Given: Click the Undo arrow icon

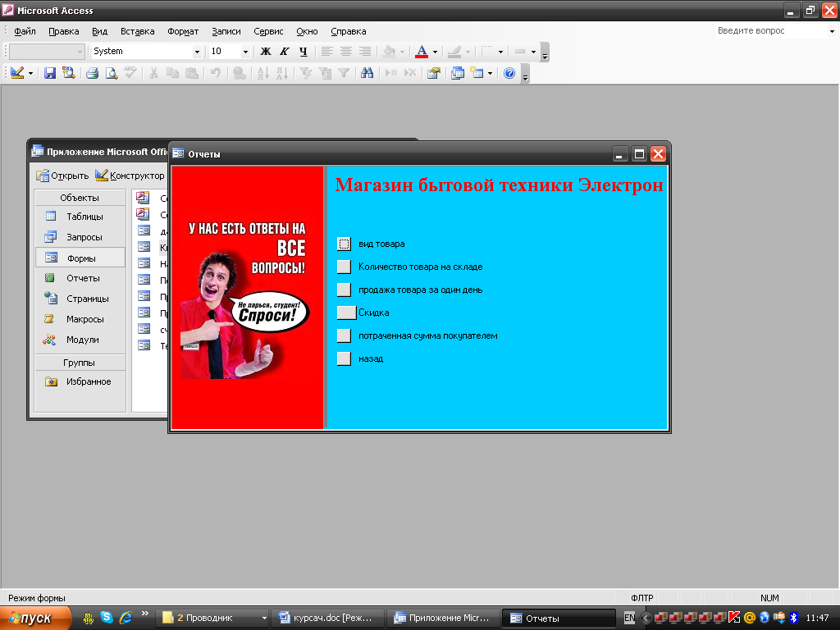Looking at the screenshot, I should (x=216, y=73).
